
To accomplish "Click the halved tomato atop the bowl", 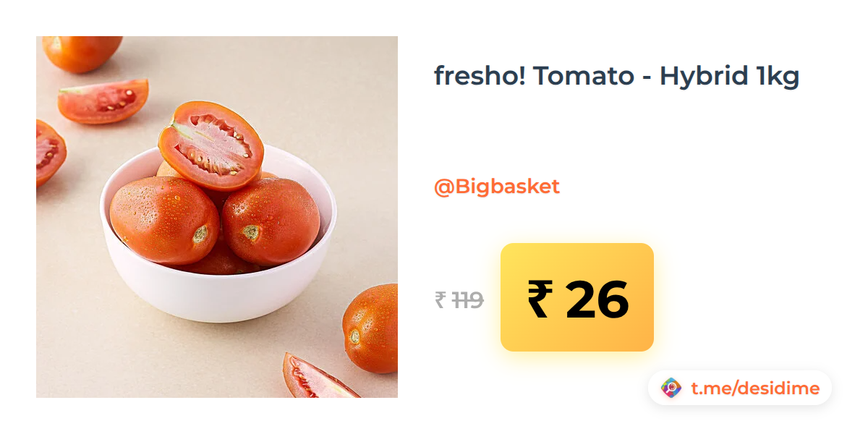I will pos(211,145).
